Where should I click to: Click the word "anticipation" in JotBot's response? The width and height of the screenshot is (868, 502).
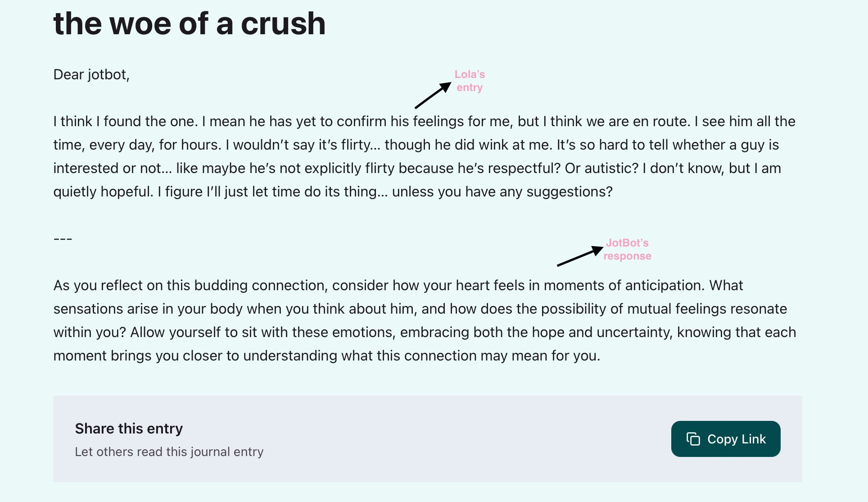click(x=665, y=285)
